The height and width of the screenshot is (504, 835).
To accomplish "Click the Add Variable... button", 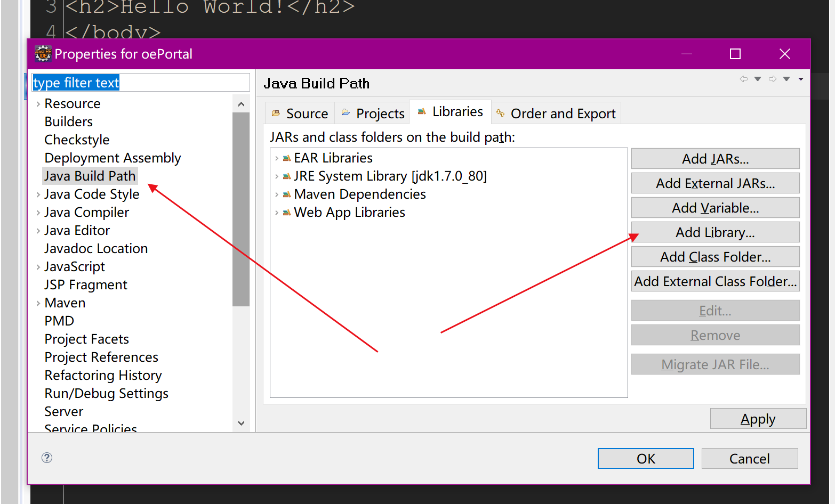I will pyautogui.click(x=715, y=208).
